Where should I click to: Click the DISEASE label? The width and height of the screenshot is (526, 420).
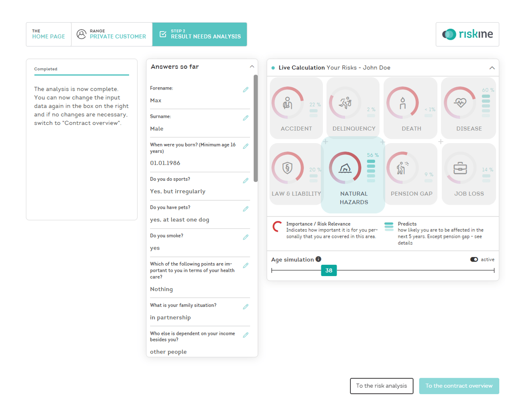[469, 129]
